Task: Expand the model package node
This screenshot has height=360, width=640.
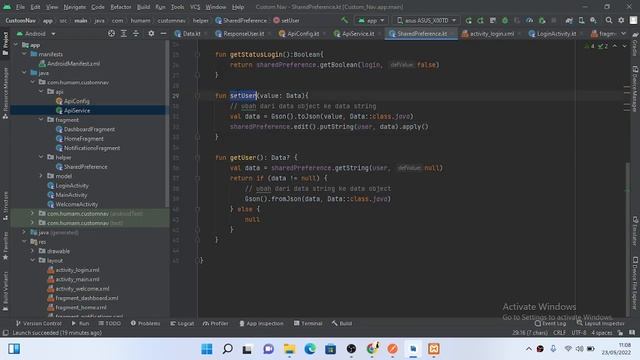Action: (41, 176)
